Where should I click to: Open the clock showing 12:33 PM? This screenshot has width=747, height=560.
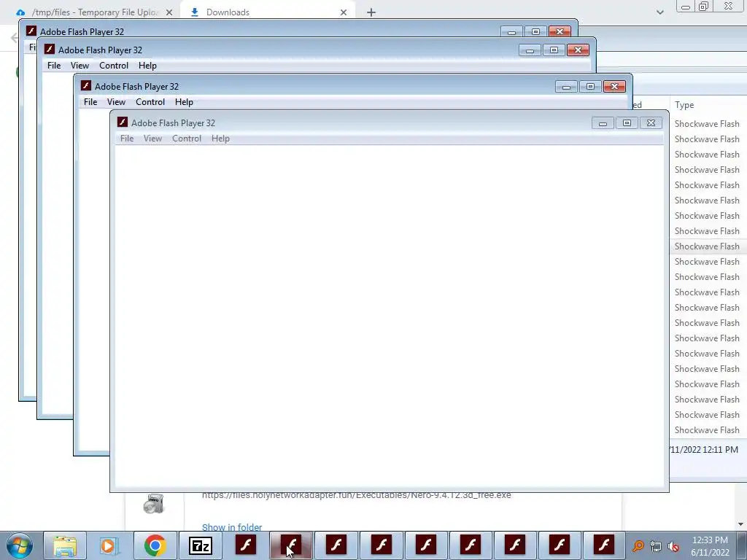710,545
